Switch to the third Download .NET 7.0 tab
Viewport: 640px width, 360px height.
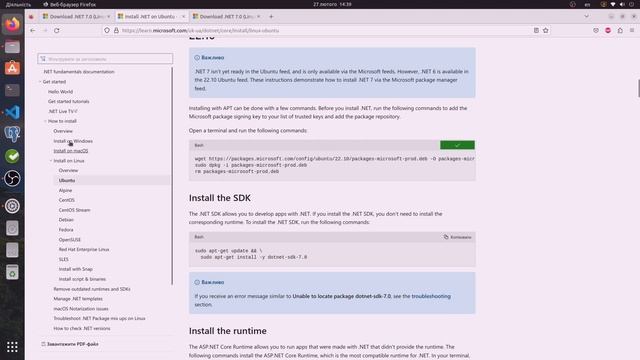227,17
